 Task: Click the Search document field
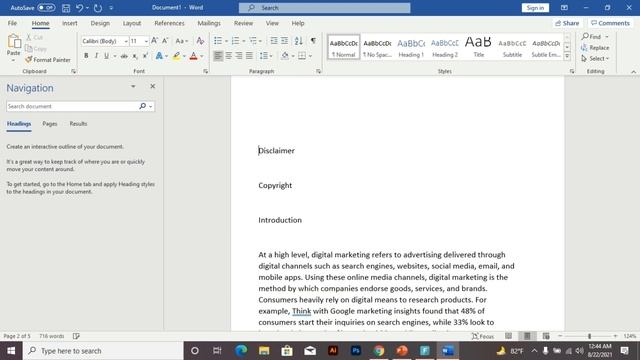(x=72, y=106)
